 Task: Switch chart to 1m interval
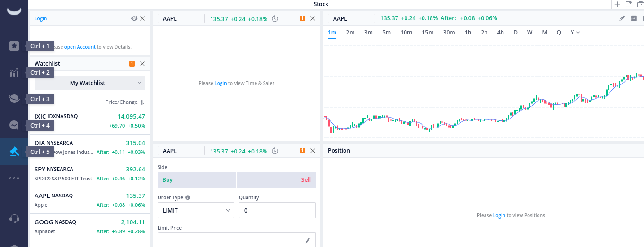click(x=332, y=32)
